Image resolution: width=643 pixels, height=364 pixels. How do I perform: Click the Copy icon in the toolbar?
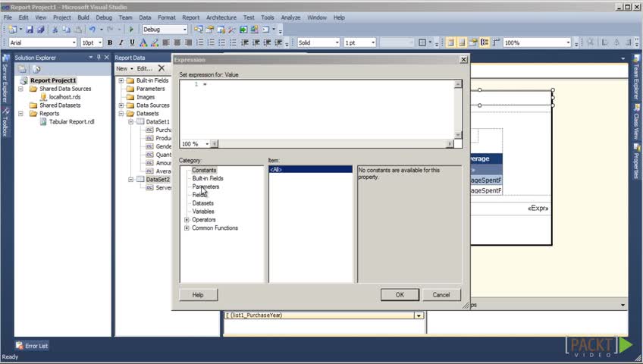66,30
